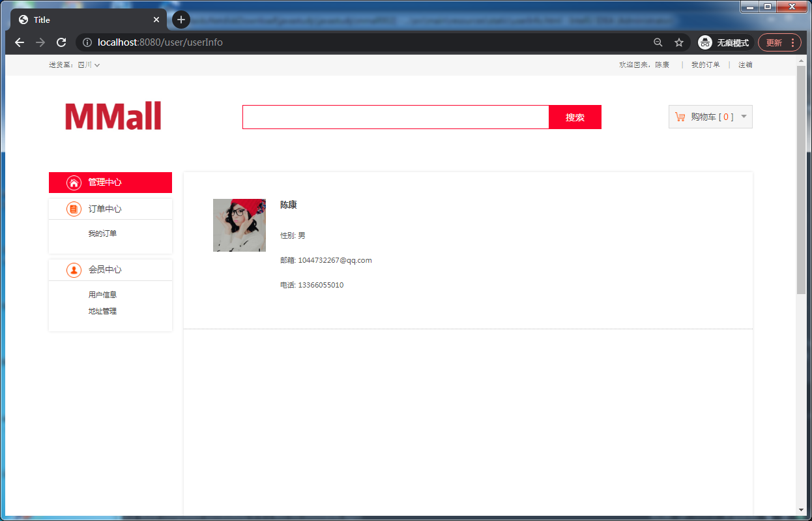812x521 pixels.
Task: Click the browser forward arrow
Action: [40, 42]
